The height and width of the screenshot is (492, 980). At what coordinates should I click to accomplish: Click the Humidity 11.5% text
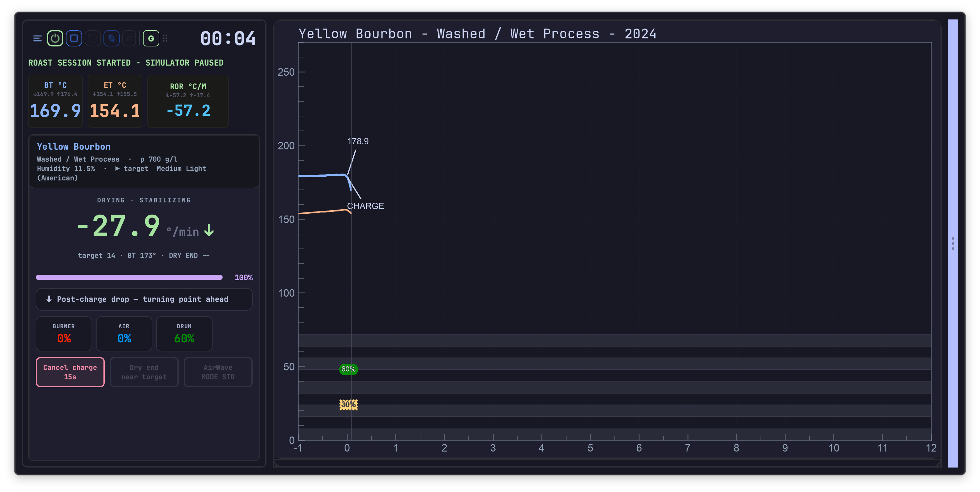[66, 169]
